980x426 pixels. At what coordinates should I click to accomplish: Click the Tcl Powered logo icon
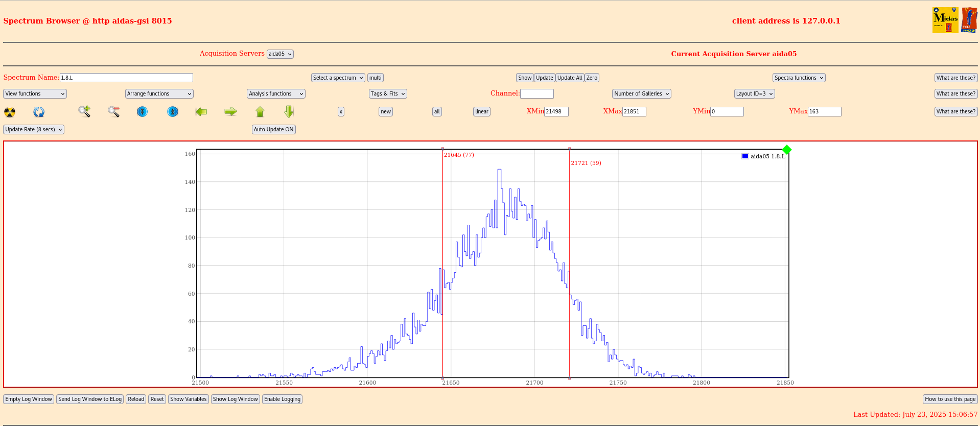[969, 20]
